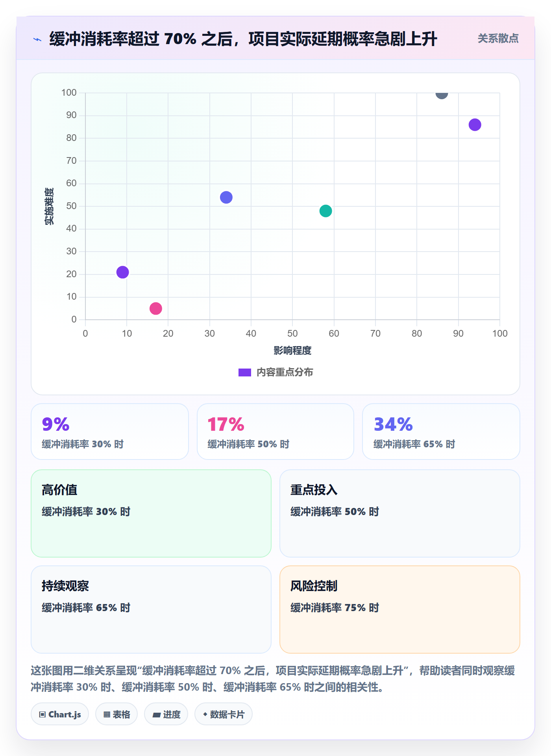Select the blue scatter point near impact 34
551x756 pixels.
226,197
